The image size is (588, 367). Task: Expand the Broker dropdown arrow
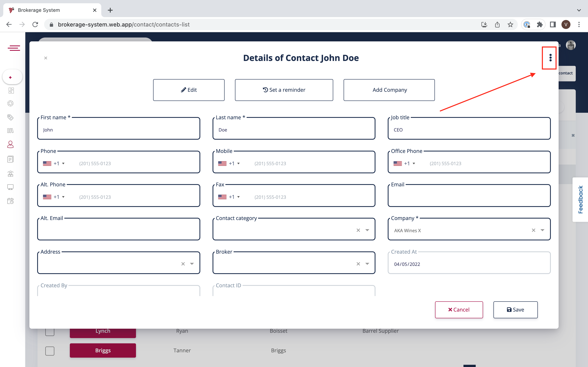(367, 264)
